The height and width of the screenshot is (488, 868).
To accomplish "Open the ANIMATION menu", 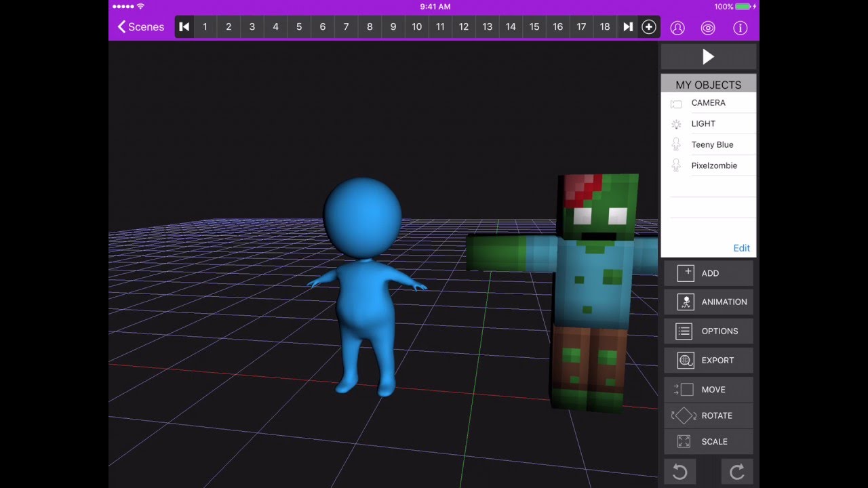I will click(709, 302).
